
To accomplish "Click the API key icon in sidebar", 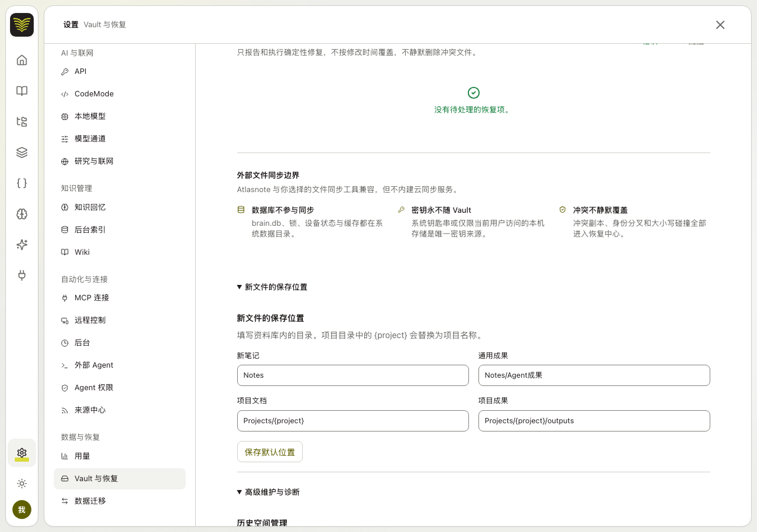I will point(65,72).
